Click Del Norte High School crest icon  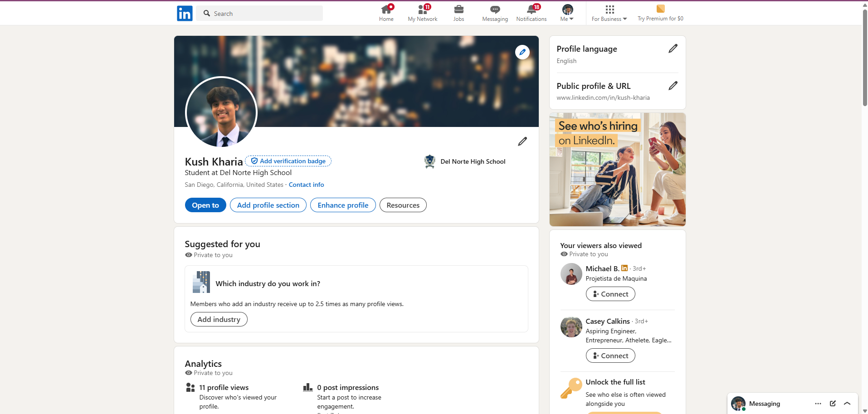coord(429,161)
